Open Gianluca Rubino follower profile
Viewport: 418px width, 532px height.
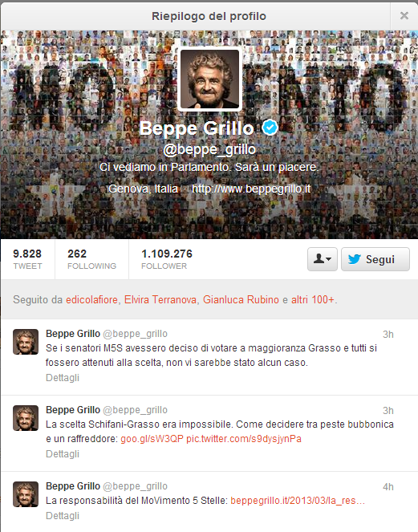tap(241, 299)
